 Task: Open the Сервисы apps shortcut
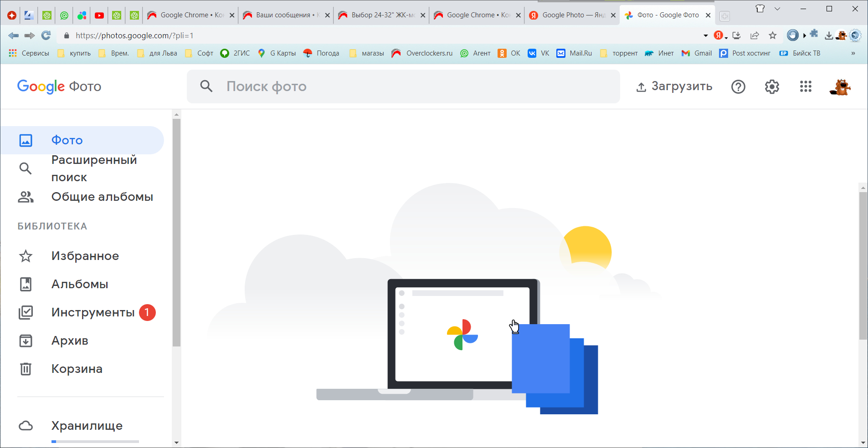(x=29, y=53)
